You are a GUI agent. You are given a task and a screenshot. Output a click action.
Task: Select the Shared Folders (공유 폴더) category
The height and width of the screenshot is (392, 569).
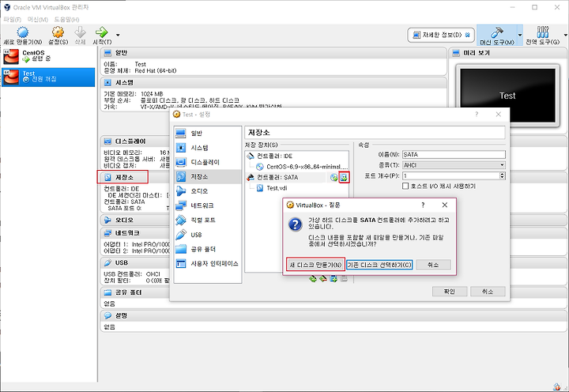[208, 250]
